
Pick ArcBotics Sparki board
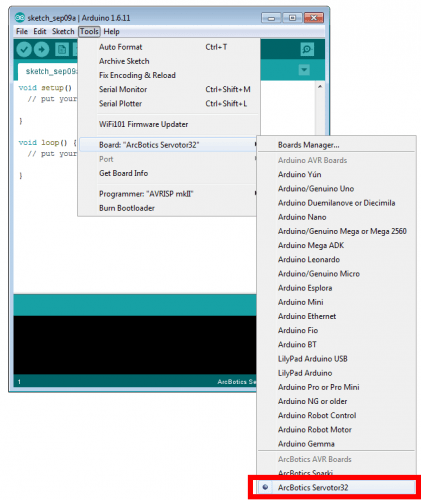pos(337,473)
